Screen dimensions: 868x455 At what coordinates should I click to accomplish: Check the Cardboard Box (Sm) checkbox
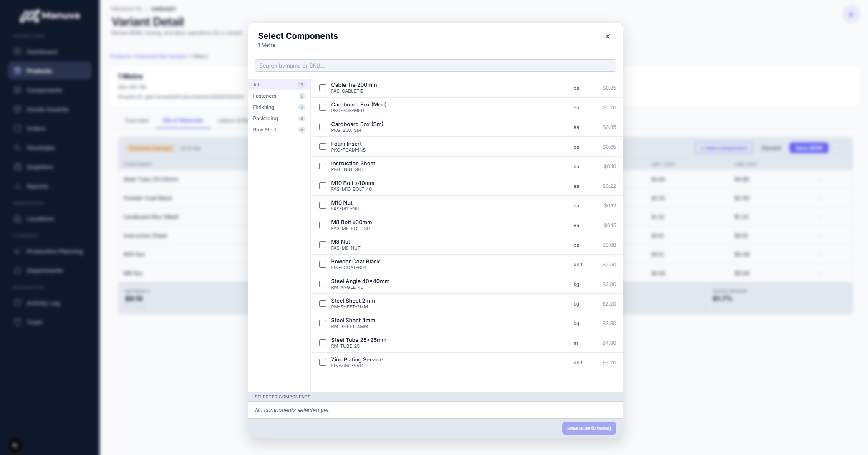point(323,127)
